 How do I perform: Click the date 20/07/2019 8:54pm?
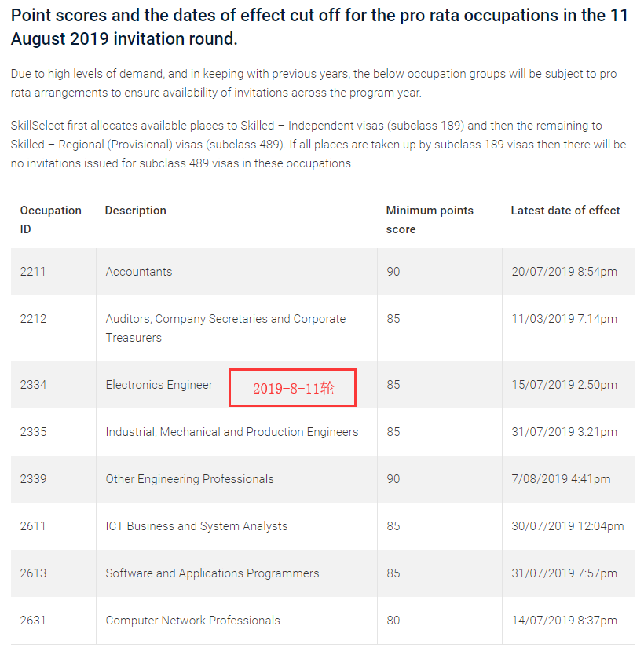coord(564,272)
